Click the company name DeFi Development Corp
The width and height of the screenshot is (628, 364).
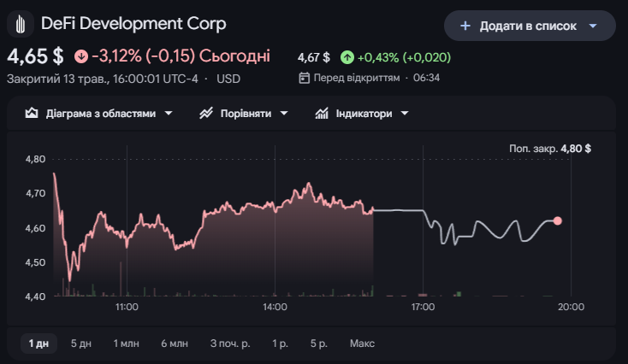pyautogui.click(x=133, y=24)
